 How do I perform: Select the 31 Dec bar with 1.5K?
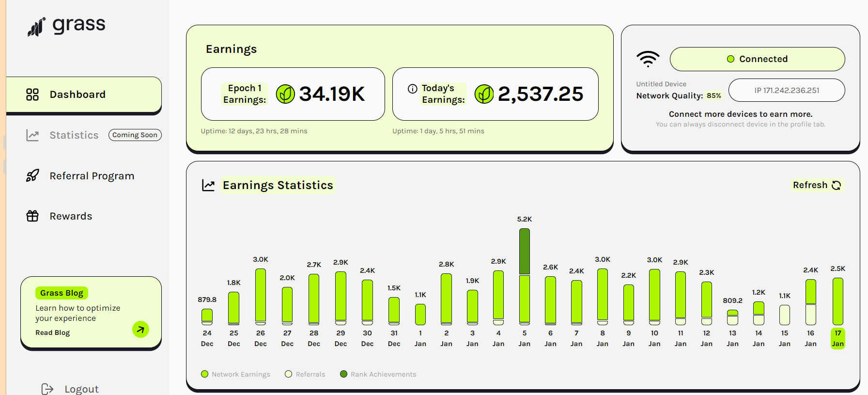click(x=394, y=311)
